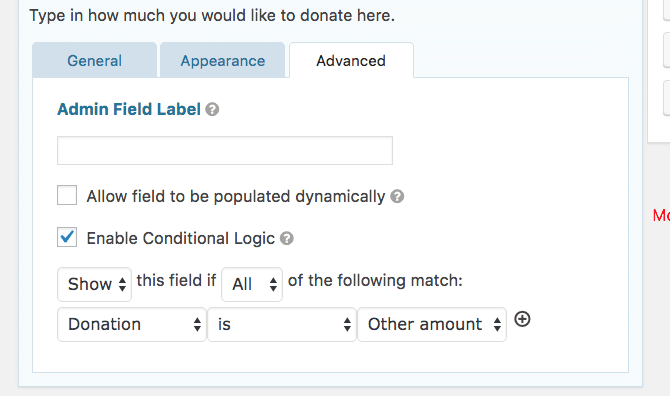Click the donation description text at top
Screen dimensions: 670x396
click(212, 16)
